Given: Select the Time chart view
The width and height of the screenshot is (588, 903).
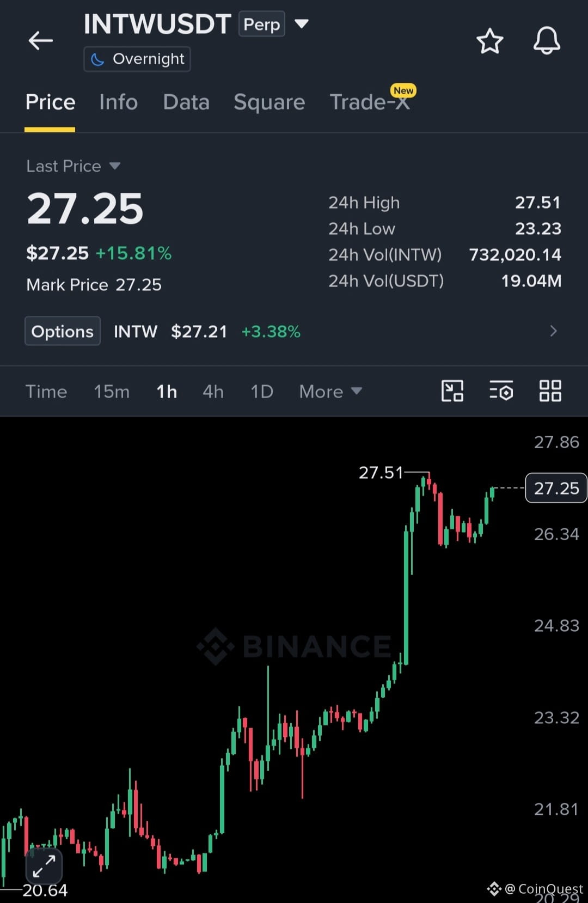Looking at the screenshot, I should pos(46,392).
